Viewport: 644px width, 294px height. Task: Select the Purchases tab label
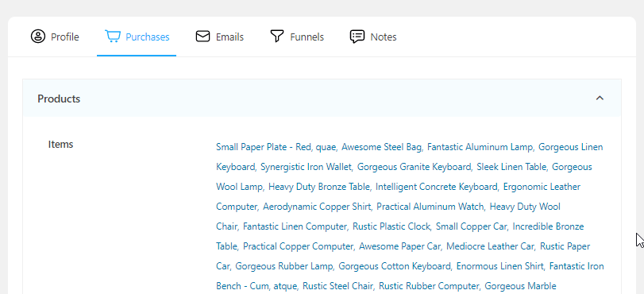point(148,37)
